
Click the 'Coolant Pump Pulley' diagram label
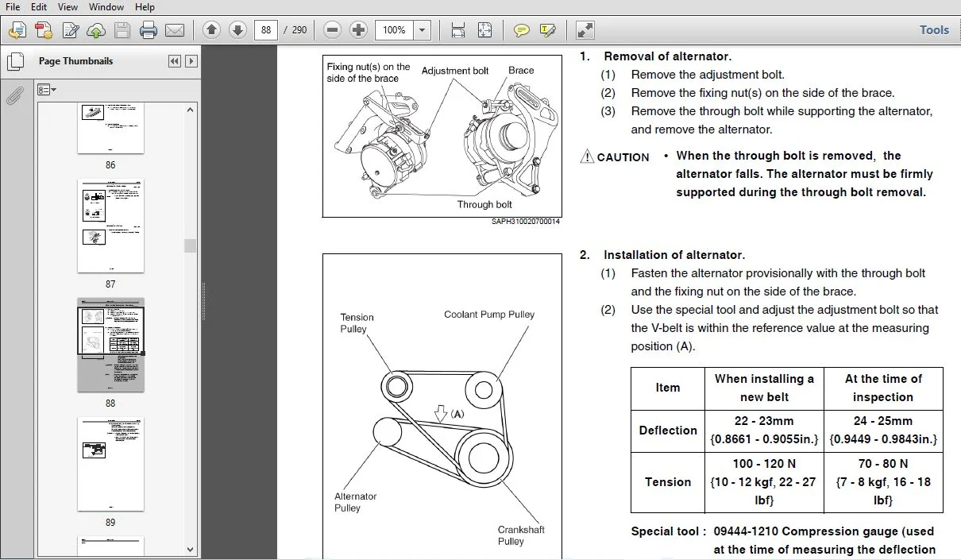tap(489, 315)
